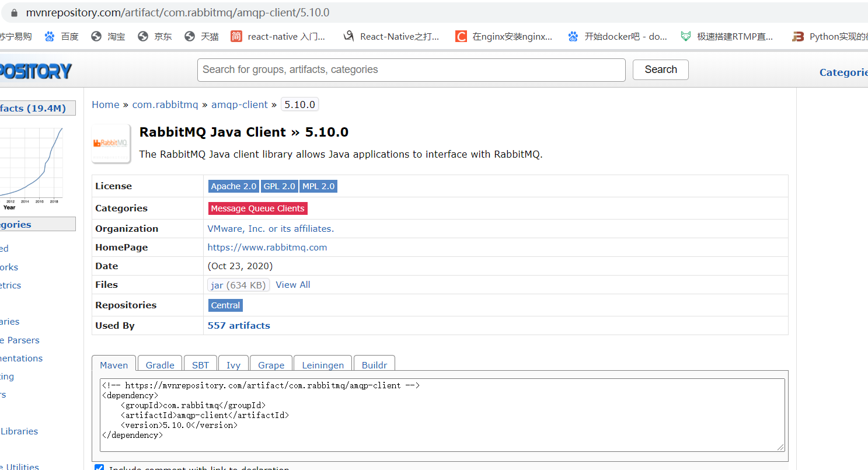Click the RabbitMQ logo image
Viewport: 868px width, 470px height.
(110, 143)
